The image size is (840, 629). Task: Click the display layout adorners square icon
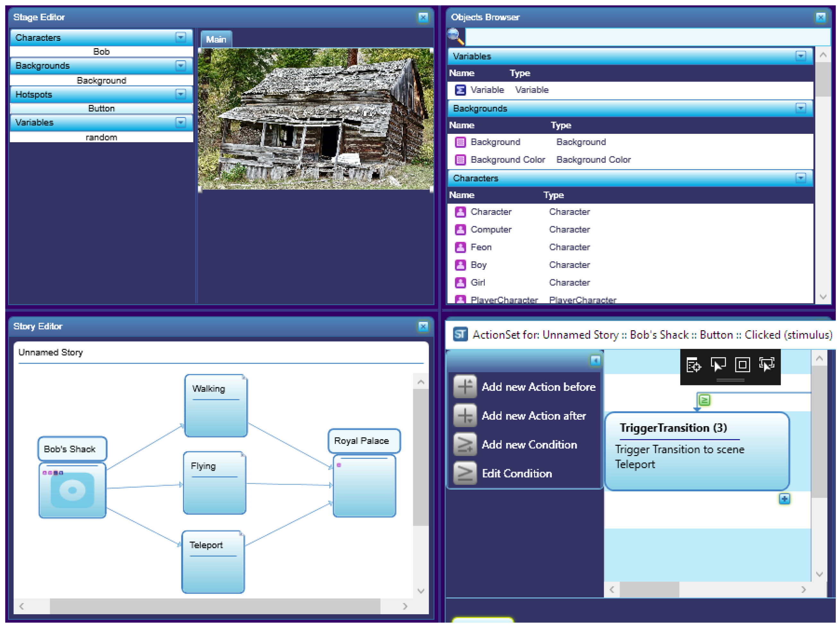click(742, 365)
